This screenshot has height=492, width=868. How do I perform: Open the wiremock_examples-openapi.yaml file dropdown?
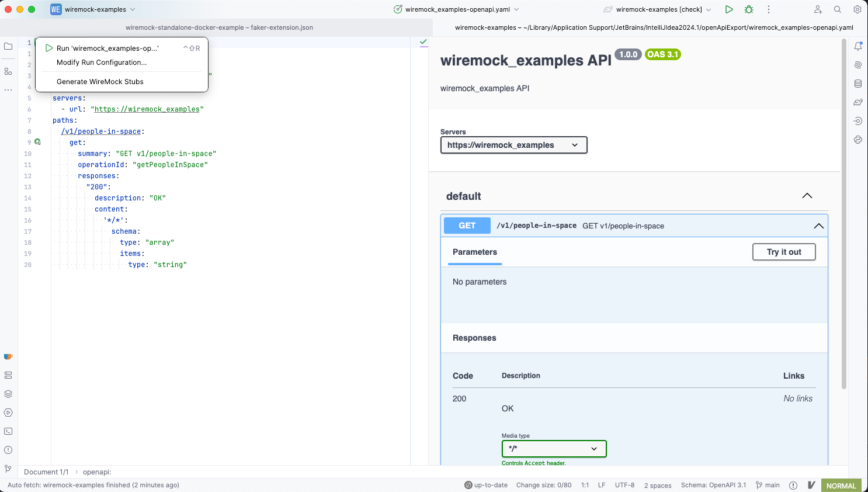(457, 9)
